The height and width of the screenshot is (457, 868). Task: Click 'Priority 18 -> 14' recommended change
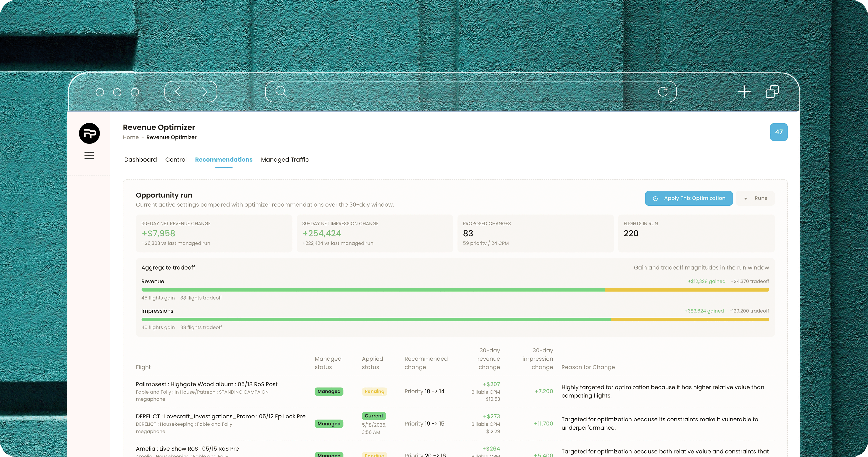point(425,391)
